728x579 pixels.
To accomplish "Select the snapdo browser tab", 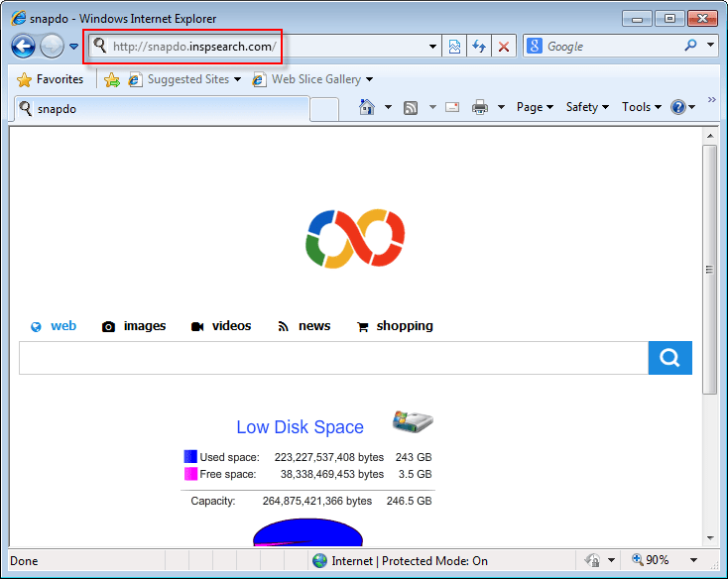I will (x=162, y=109).
